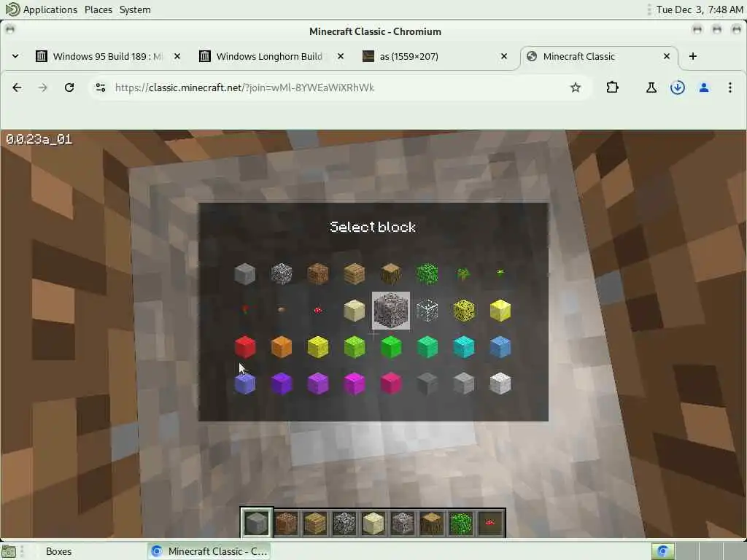This screenshot has width=747, height=560.
Task: Select the deep purple wool block
Action: (282, 384)
